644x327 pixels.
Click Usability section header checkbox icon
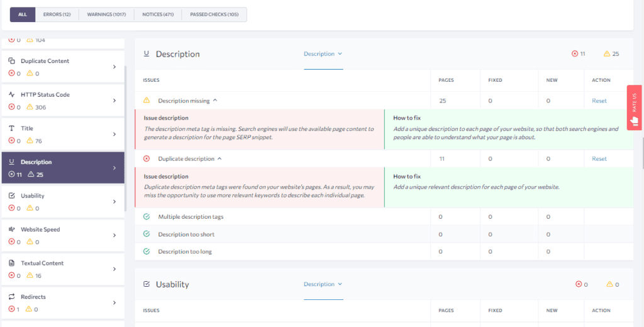pyautogui.click(x=146, y=284)
